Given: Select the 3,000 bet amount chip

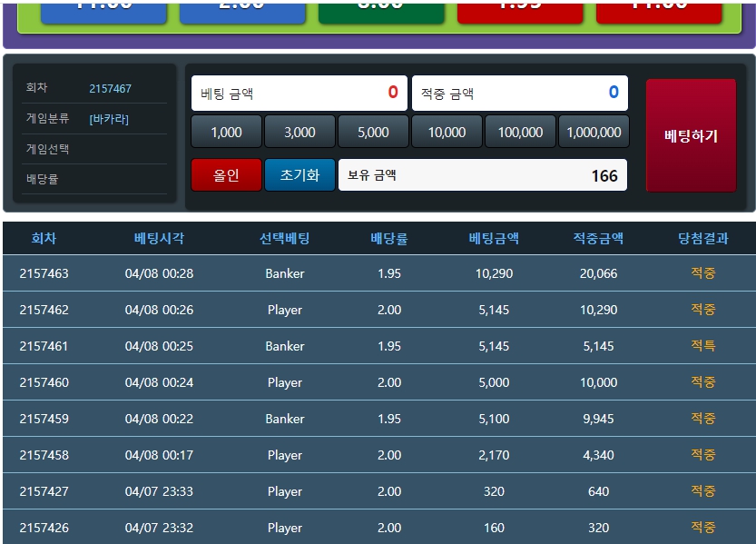Looking at the screenshot, I should 299,132.
